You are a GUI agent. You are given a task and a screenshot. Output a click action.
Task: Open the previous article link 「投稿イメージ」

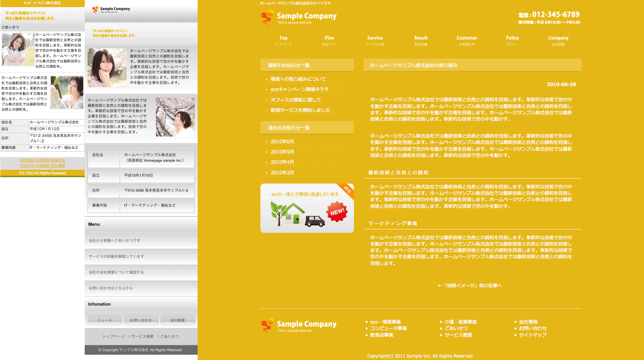(470, 286)
